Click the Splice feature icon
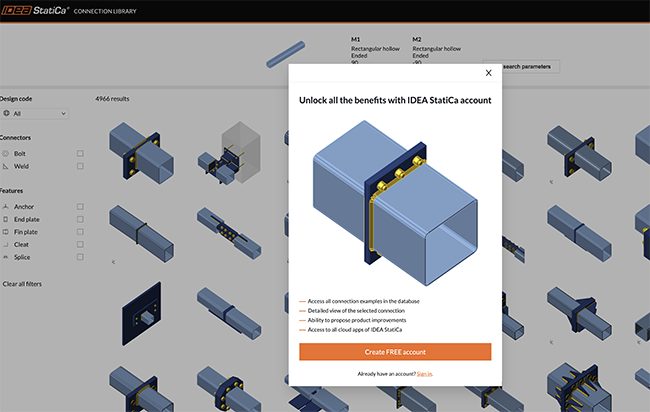650x412 pixels. 5,257
